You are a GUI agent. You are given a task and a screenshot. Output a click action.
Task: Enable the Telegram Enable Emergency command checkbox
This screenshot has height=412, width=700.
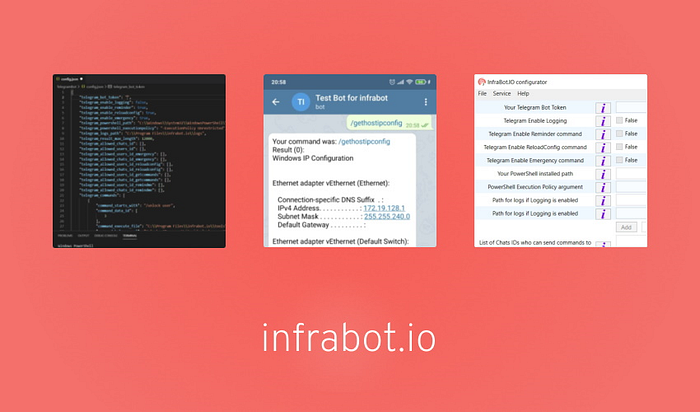click(x=619, y=160)
